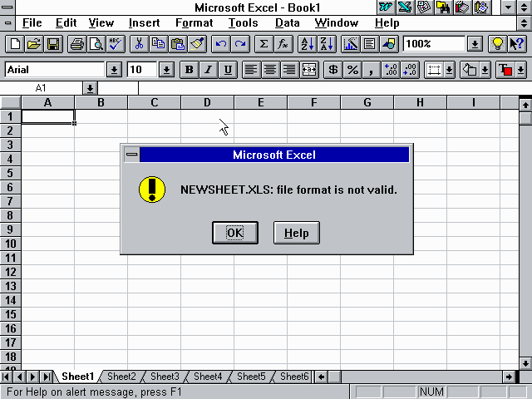Screen dimensions: 532x399
Task: Open the File menu
Action: (x=32, y=22)
